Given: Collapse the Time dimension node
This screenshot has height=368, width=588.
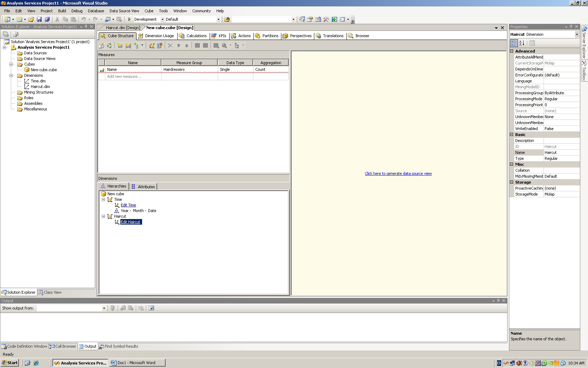Looking at the screenshot, I should click(x=104, y=199).
